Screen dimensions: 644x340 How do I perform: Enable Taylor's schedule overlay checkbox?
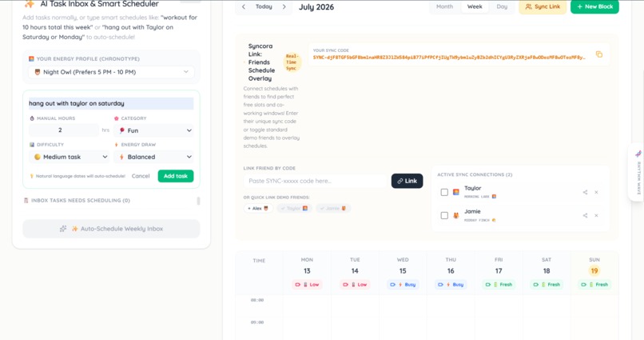click(444, 192)
